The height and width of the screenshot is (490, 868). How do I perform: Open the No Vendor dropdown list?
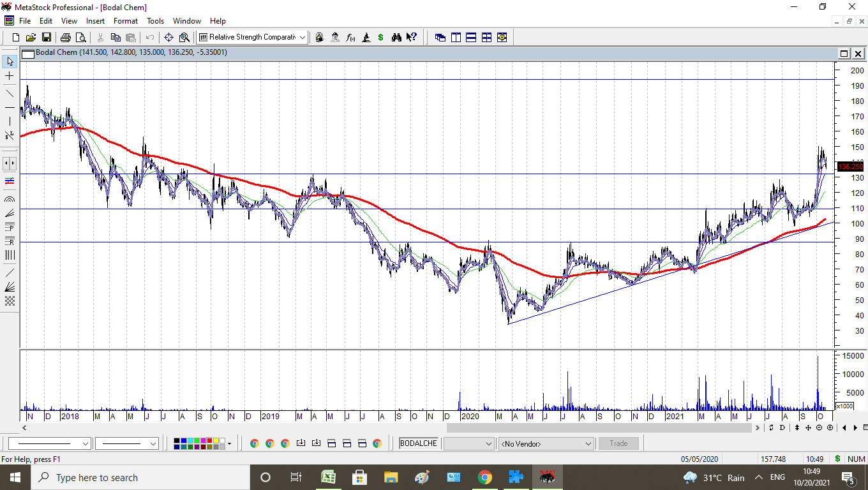(x=588, y=443)
